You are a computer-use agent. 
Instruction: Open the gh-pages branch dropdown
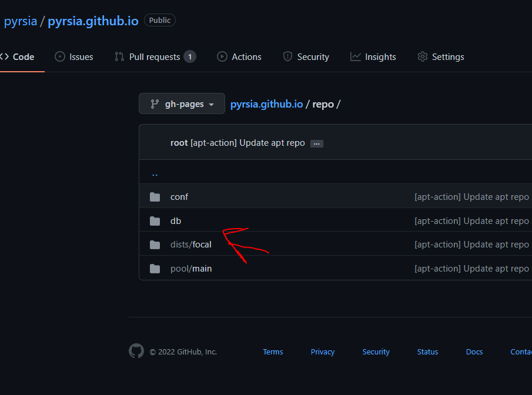182,103
